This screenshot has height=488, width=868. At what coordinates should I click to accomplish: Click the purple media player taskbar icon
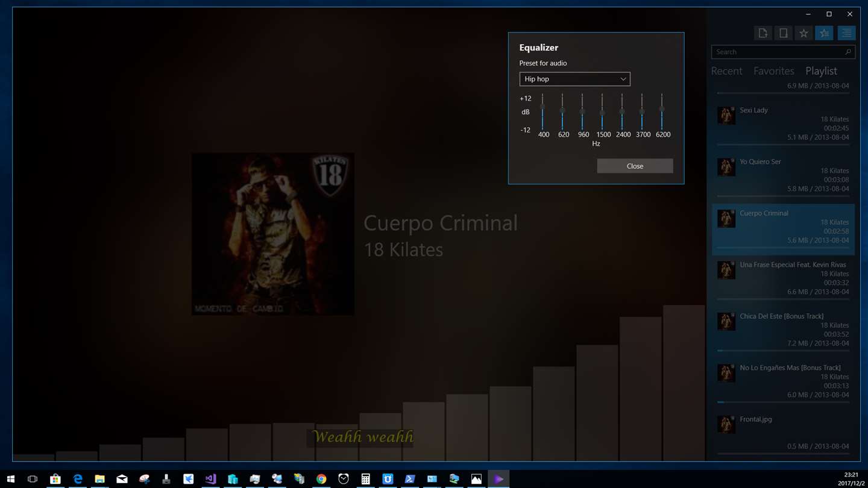498,479
